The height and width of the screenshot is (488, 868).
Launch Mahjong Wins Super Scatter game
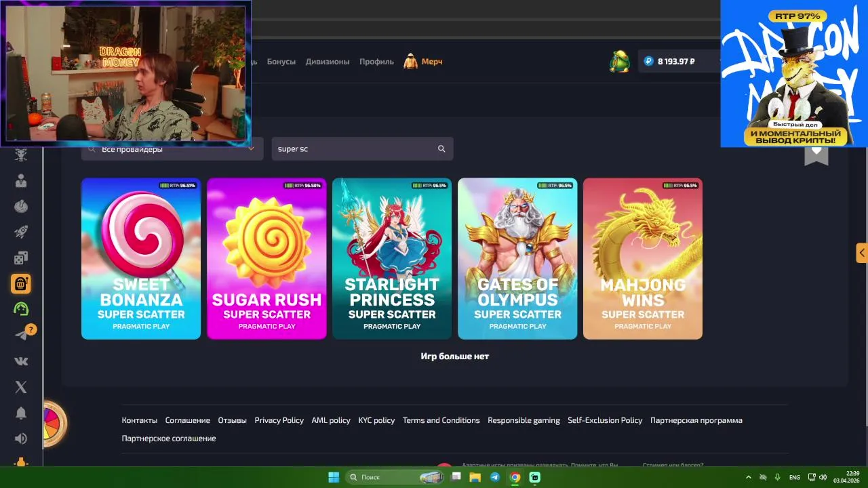(x=643, y=259)
